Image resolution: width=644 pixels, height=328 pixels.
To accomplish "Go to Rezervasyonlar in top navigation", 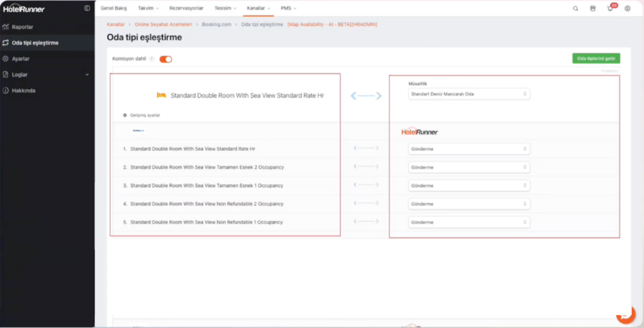I will [x=186, y=8].
